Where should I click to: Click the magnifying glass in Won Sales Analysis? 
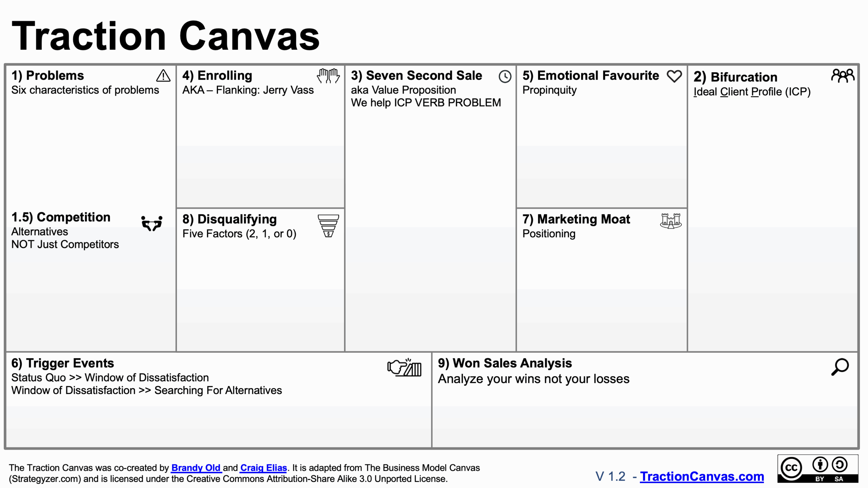(x=840, y=367)
